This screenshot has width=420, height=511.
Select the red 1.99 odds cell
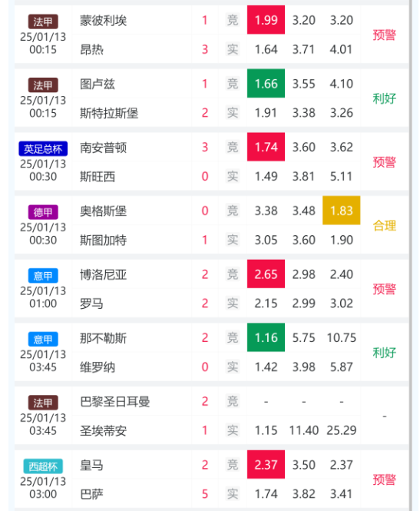[266, 20]
